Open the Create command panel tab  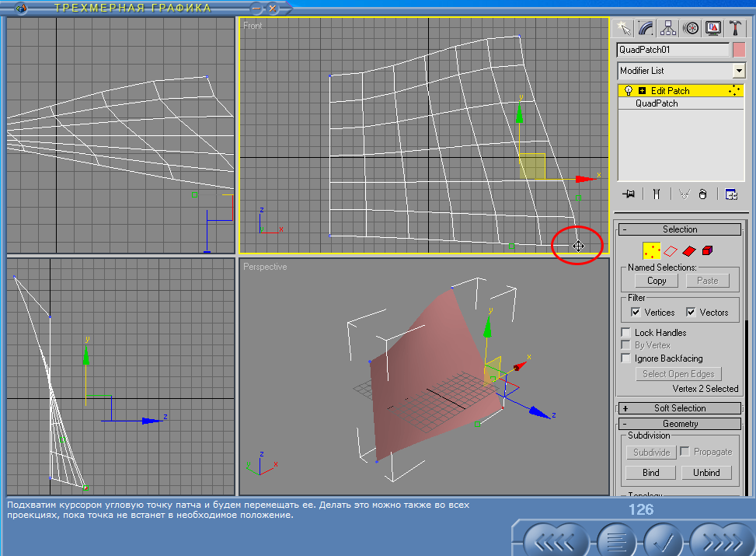pos(623,29)
